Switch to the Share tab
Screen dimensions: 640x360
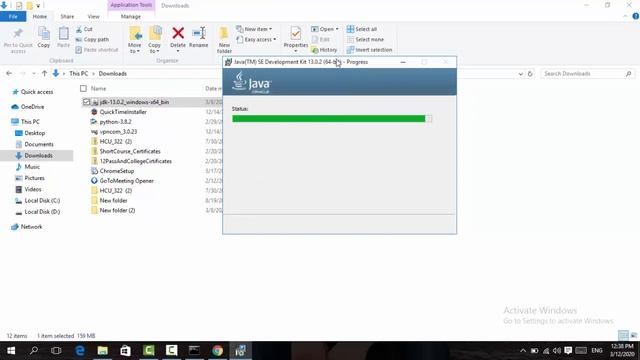point(67,17)
